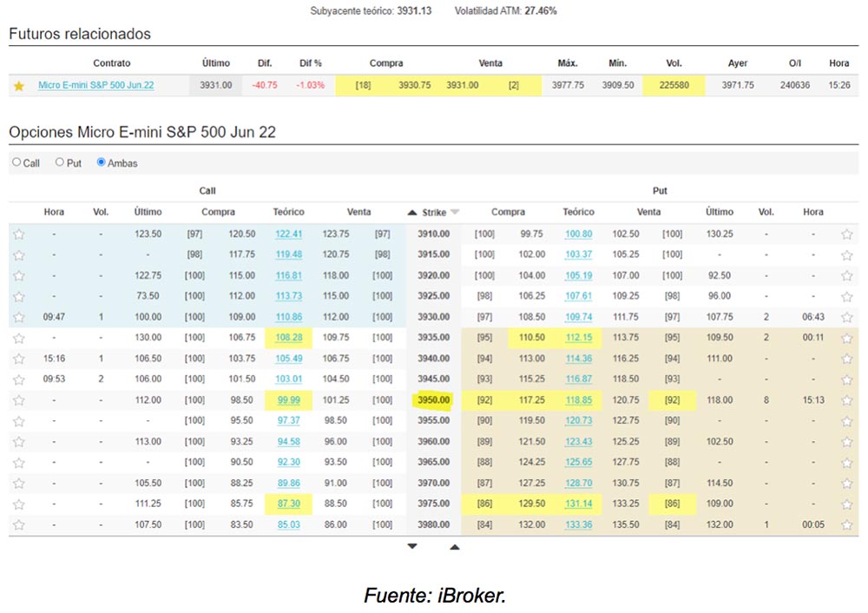Click the Contrato column header
This screenshot has width=868, height=613.
(x=112, y=63)
